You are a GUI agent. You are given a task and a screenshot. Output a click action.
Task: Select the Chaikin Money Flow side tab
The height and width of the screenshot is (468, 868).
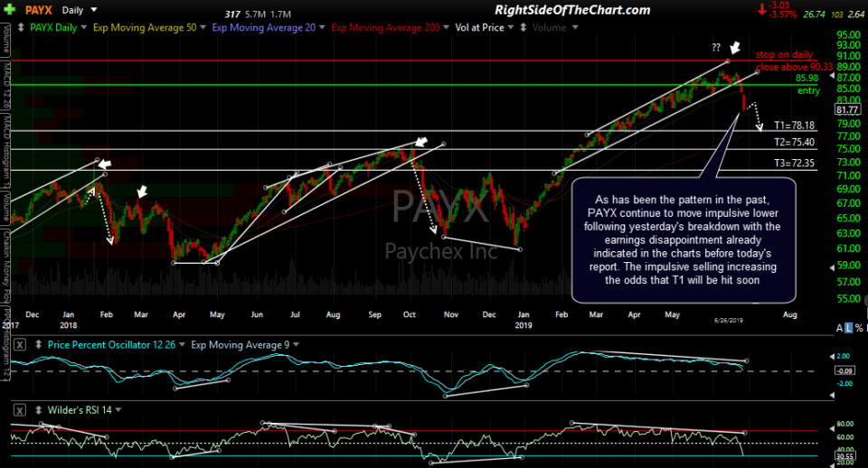pyautogui.click(x=5, y=266)
